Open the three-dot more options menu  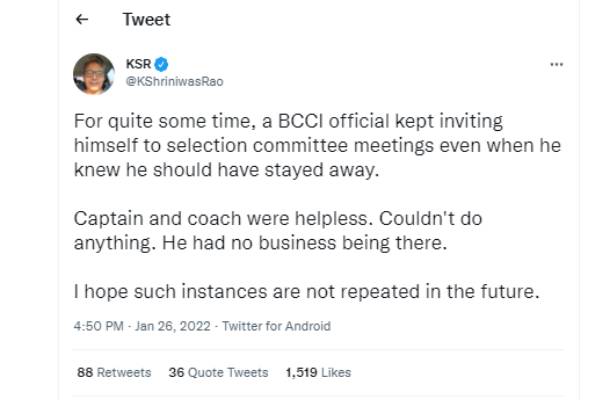[557, 64]
